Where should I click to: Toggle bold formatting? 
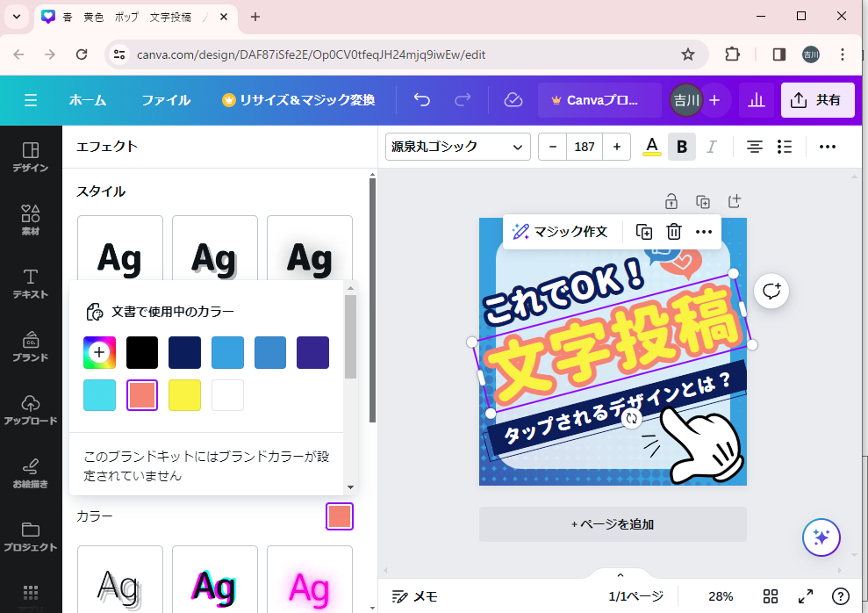point(682,147)
